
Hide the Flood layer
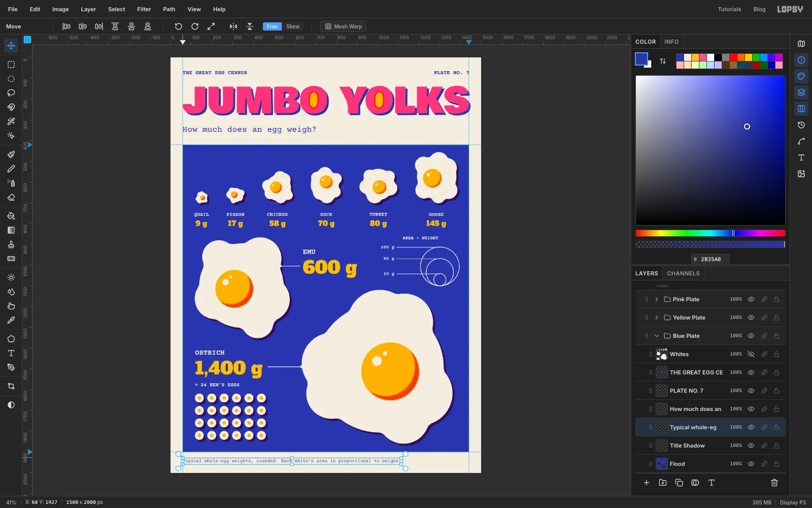coord(751,464)
